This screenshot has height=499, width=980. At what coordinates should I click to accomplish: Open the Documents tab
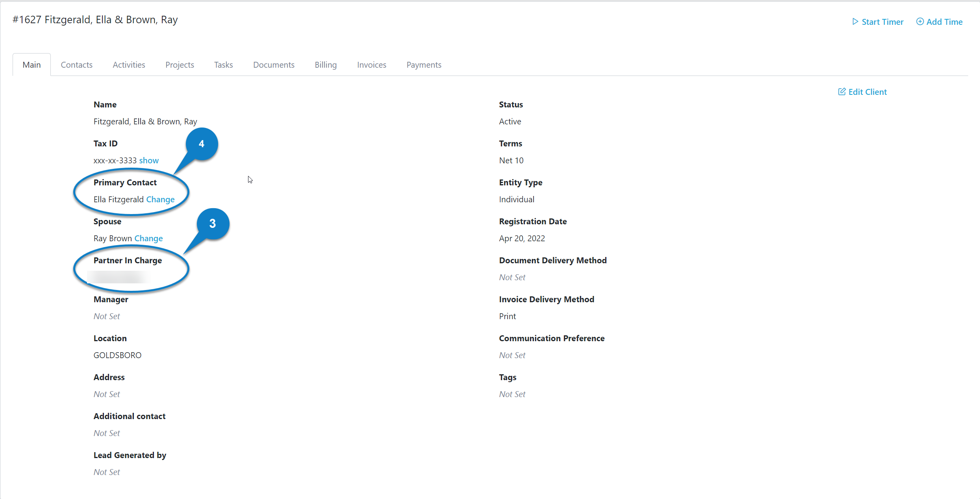[x=274, y=65]
